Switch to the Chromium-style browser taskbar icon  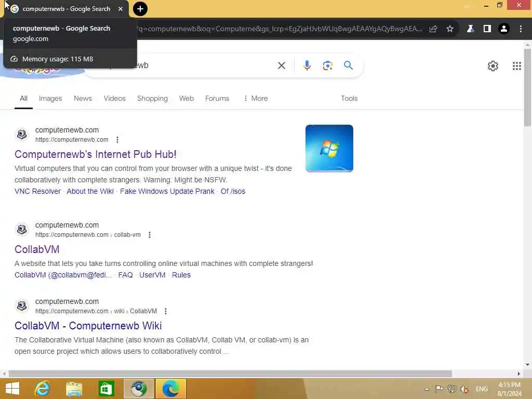pyautogui.click(x=138, y=389)
